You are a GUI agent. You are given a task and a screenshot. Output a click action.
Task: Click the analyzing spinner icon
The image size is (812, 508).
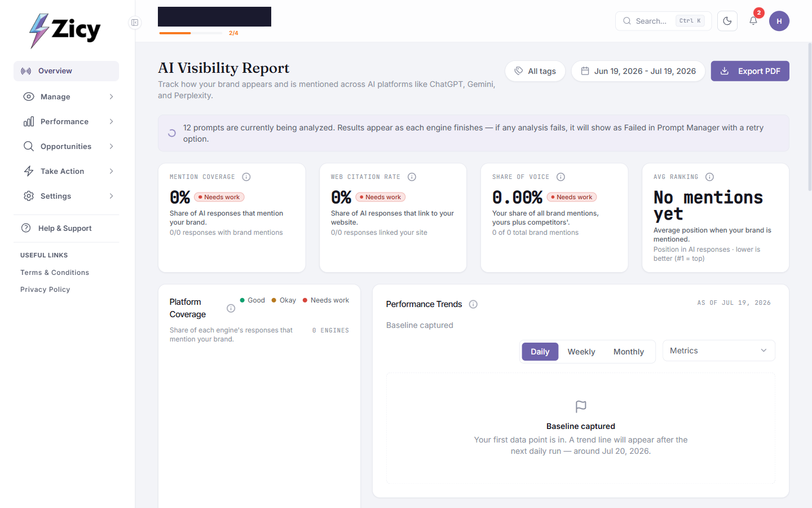[x=172, y=133]
